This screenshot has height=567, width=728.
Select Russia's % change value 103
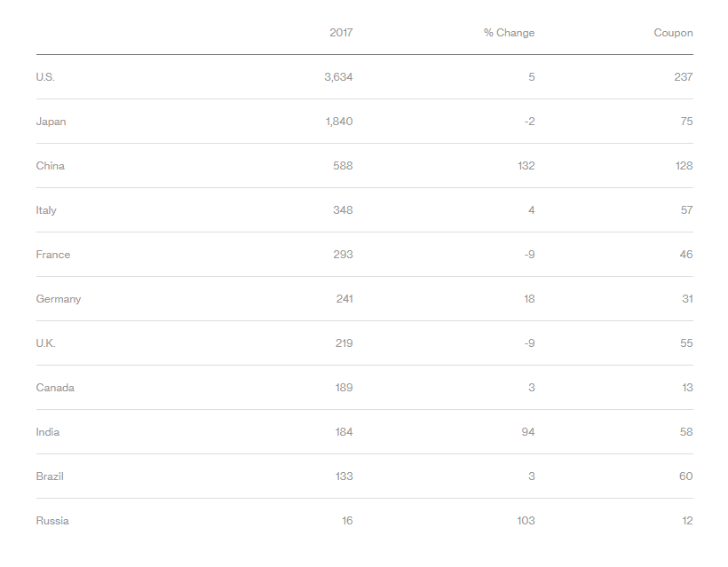pyautogui.click(x=526, y=521)
